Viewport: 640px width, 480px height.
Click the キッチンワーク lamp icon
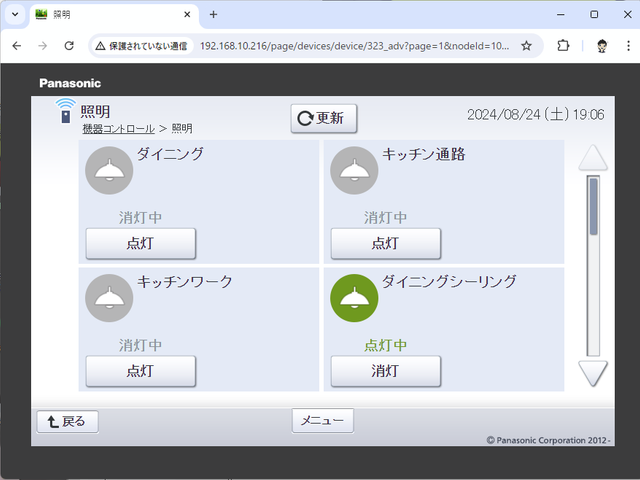[x=109, y=298]
